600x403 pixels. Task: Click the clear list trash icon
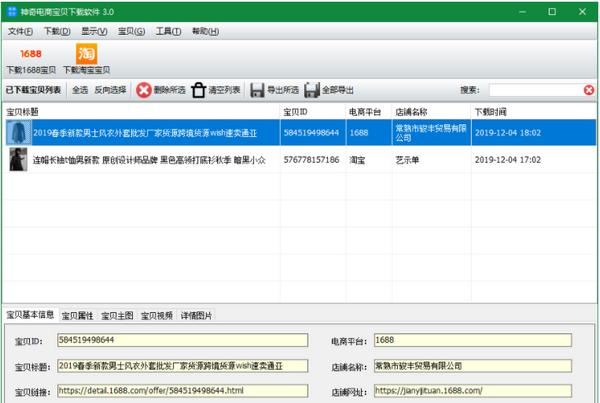click(199, 90)
